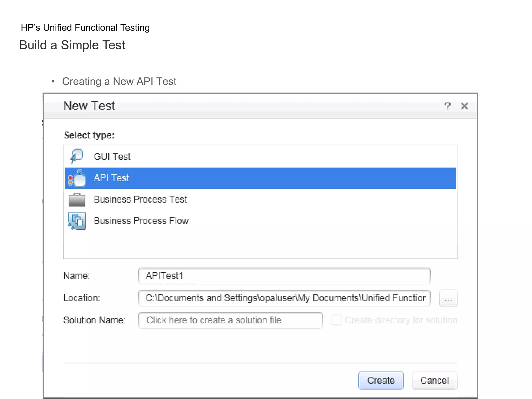Click the Business Process Test briefcase icon
The width and height of the screenshot is (532, 399).
[x=77, y=199]
